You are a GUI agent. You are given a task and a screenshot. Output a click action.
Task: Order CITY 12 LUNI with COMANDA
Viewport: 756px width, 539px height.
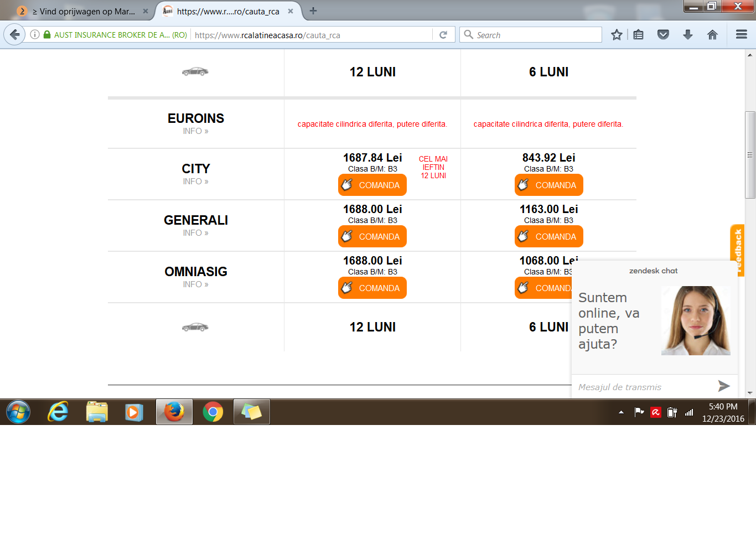(x=372, y=185)
